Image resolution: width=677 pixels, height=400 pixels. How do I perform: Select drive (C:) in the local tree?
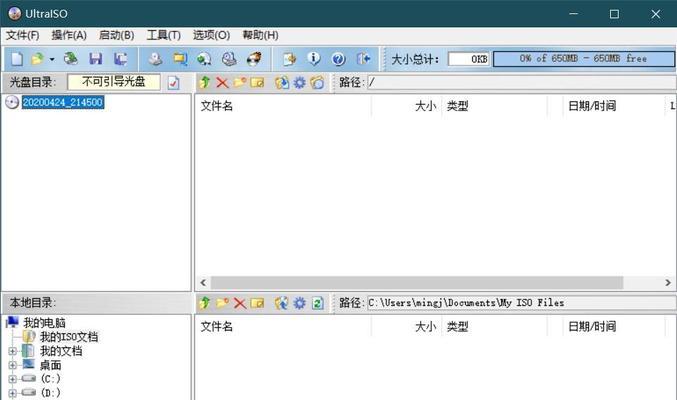click(x=51, y=379)
